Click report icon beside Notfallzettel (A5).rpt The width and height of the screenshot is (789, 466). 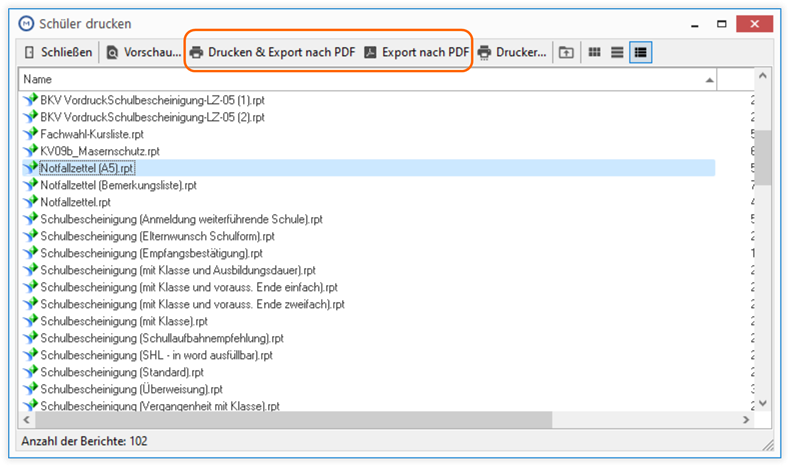(31, 168)
